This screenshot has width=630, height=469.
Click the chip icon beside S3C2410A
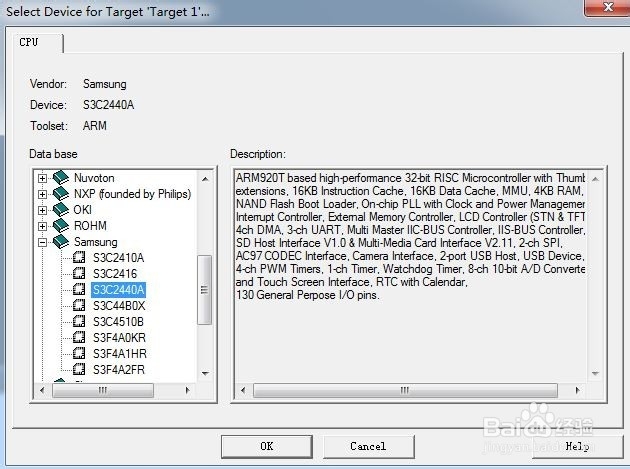pyautogui.click(x=79, y=257)
